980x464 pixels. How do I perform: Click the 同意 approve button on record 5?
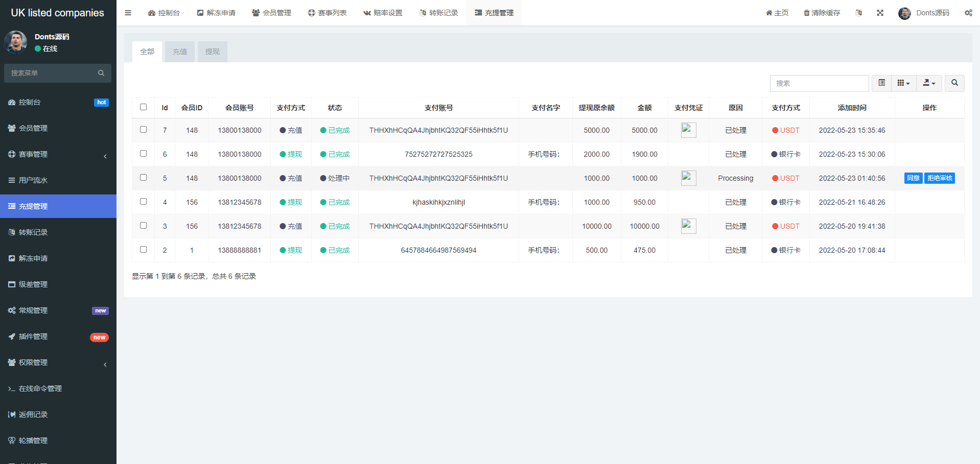[x=913, y=178]
